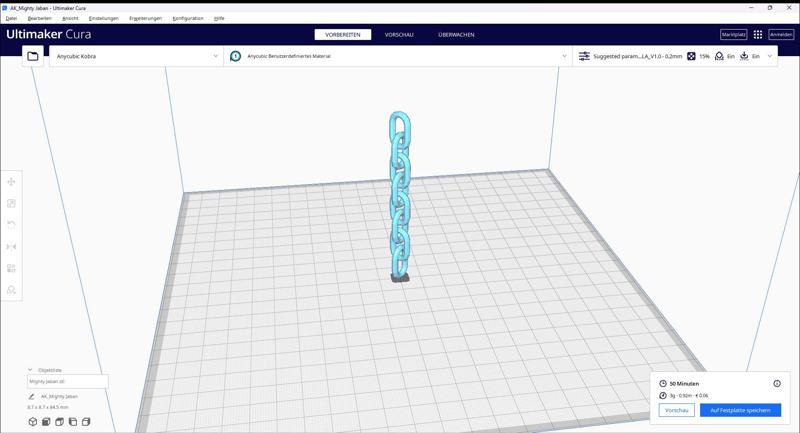Click the Anmelden sign-in button
The height and width of the screenshot is (433, 800).
pos(781,34)
